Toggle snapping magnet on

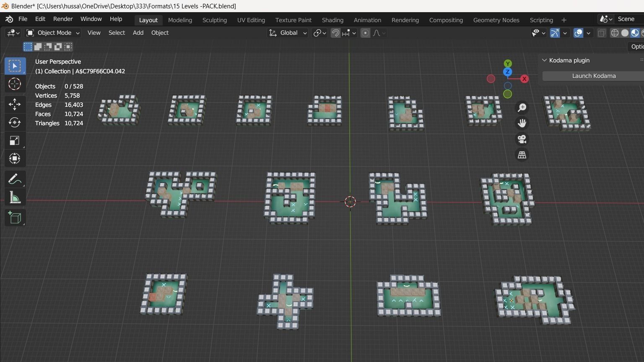tap(335, 33)
